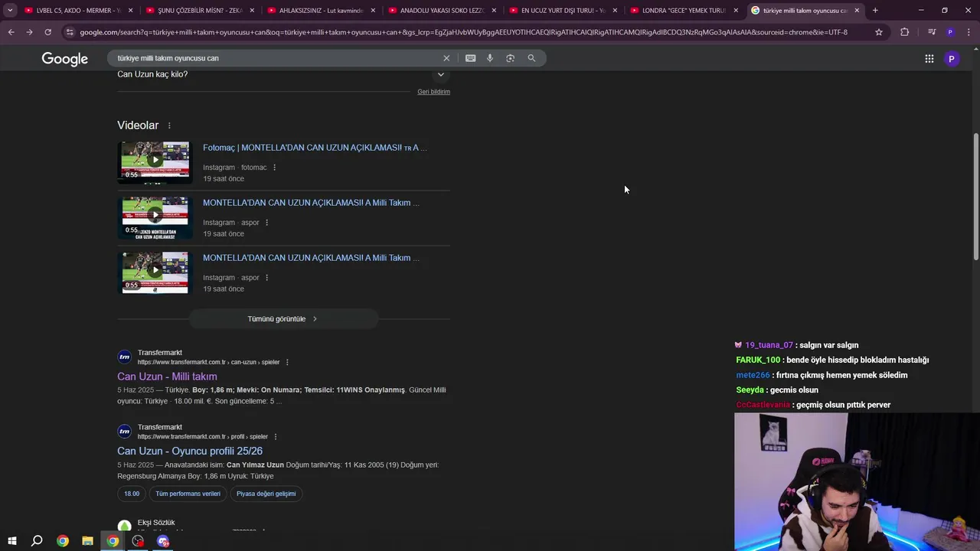Click the browser address bar URL

(x=463, y=32)
